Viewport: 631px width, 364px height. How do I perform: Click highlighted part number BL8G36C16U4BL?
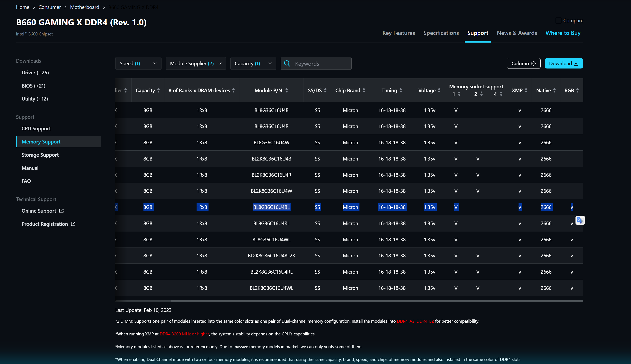coord(271,207)
